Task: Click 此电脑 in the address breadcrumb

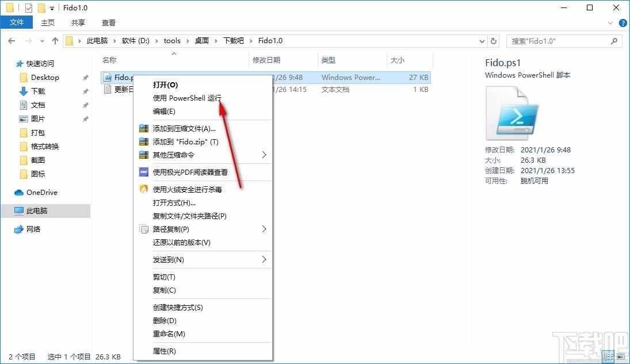Action: [x=97, y=41]
